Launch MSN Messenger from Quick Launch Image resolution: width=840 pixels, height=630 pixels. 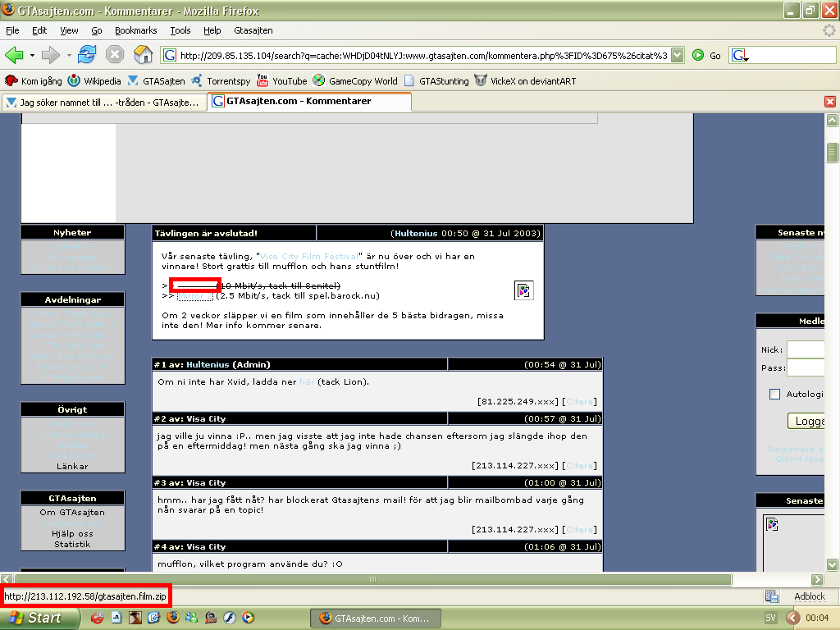191,618
